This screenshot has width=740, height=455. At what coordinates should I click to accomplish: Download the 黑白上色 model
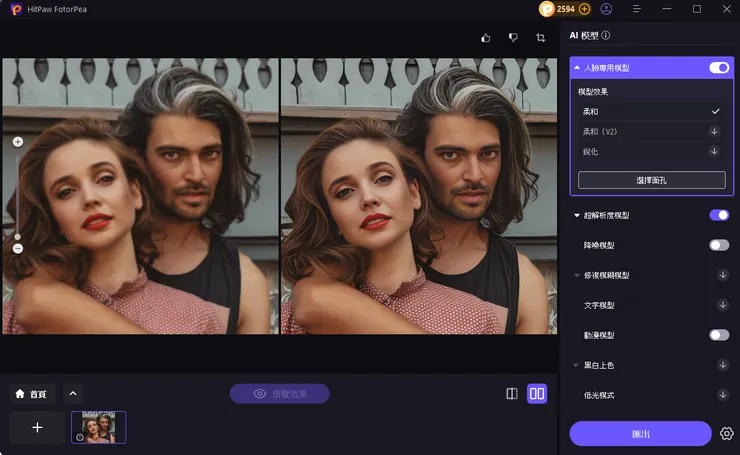[723, 365]
